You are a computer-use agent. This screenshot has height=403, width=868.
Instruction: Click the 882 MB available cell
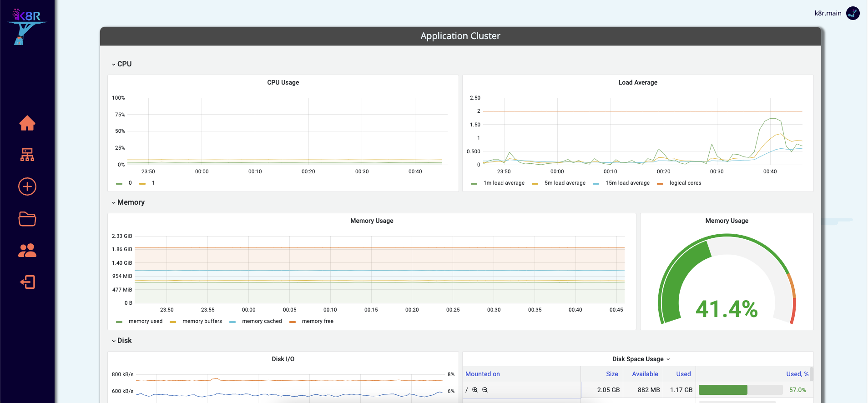649,390
